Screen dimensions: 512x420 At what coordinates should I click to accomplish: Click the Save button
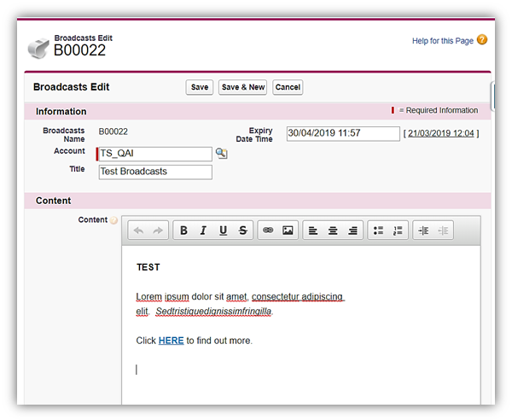click(200, 87)
